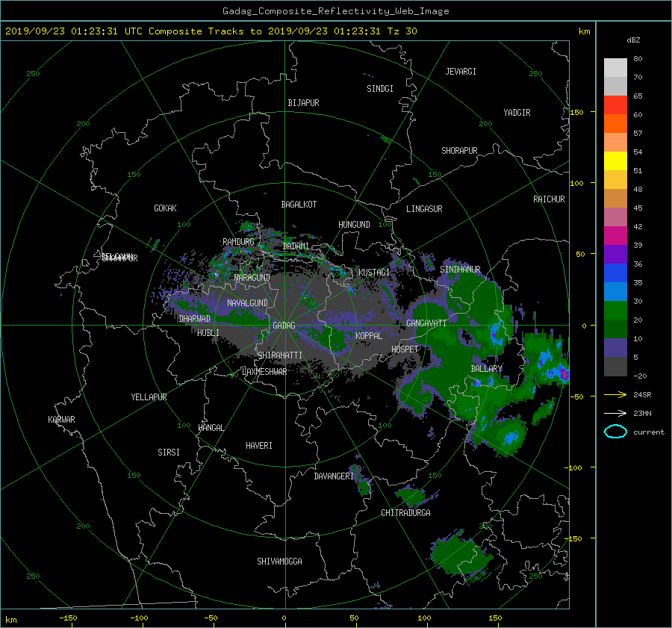This screenshot has width=672, height=628.
Task: Click the CHITRADURGA city label
Action: 405,513
